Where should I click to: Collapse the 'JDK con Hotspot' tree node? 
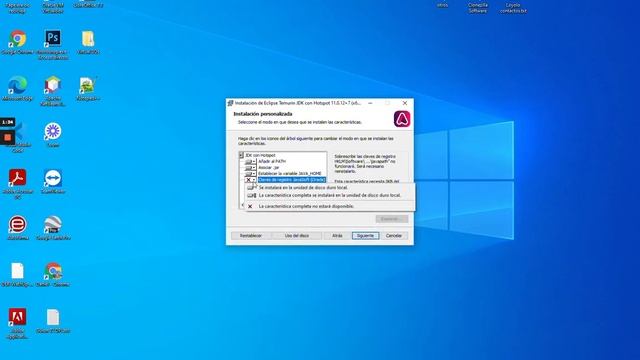click(x=241, y=156)
